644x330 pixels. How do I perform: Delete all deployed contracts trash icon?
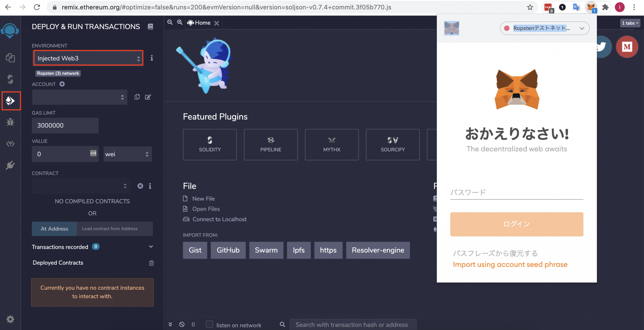[x=151, y=263]
